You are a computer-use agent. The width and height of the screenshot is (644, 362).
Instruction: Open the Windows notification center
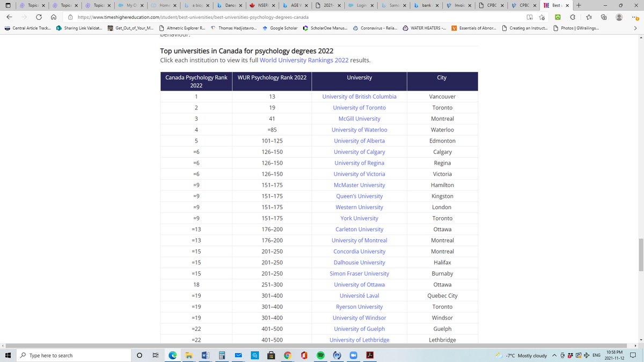point(633,355)
